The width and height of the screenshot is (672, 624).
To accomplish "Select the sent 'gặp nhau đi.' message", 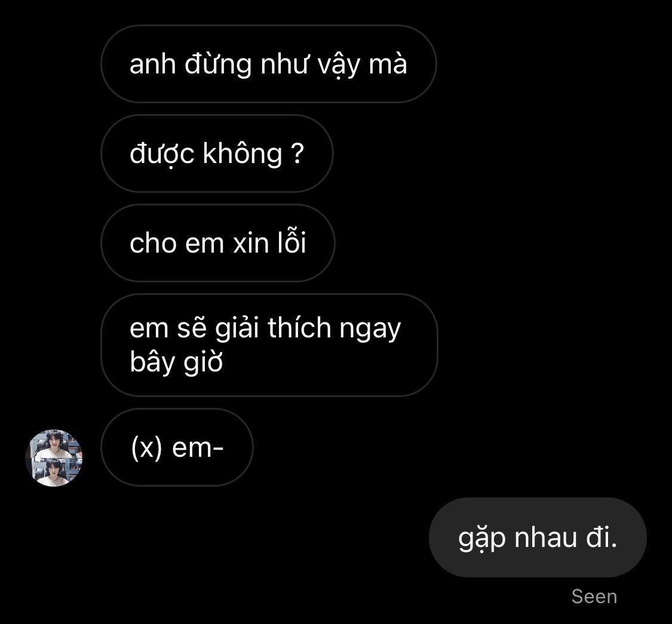I will [538, 537].
